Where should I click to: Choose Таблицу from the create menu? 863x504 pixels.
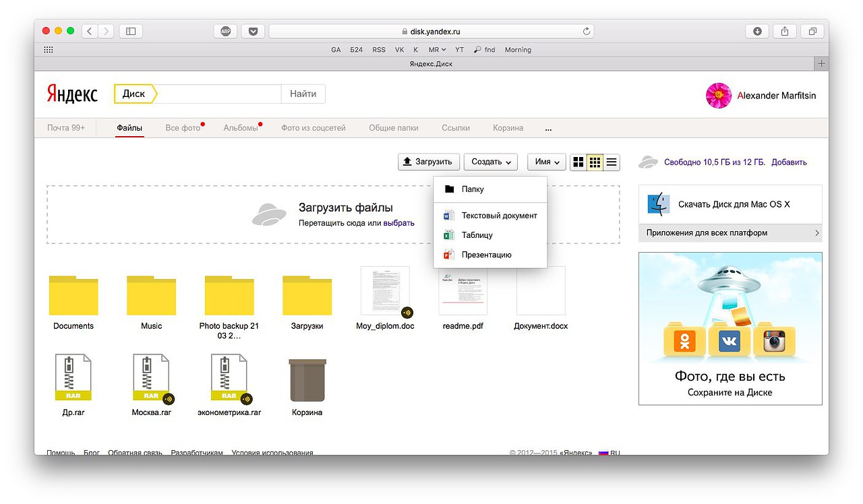(477, 235)
